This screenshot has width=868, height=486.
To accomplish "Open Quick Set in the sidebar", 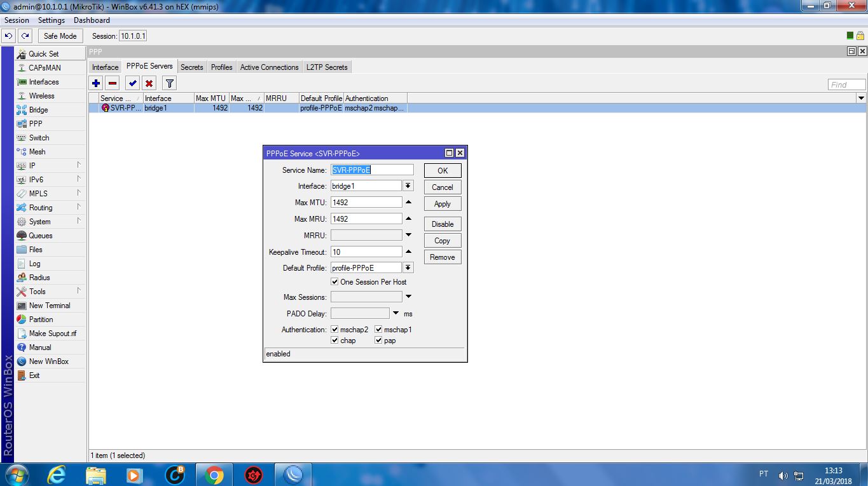I will click(50, 54).
